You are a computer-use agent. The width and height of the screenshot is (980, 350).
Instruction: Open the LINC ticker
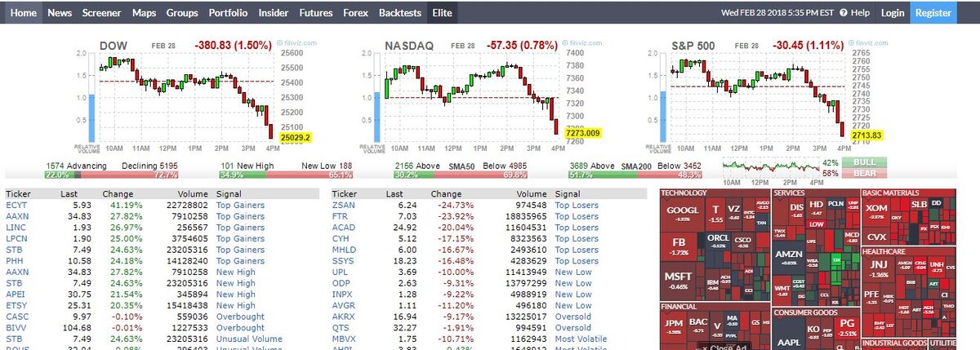click(16, 228)
